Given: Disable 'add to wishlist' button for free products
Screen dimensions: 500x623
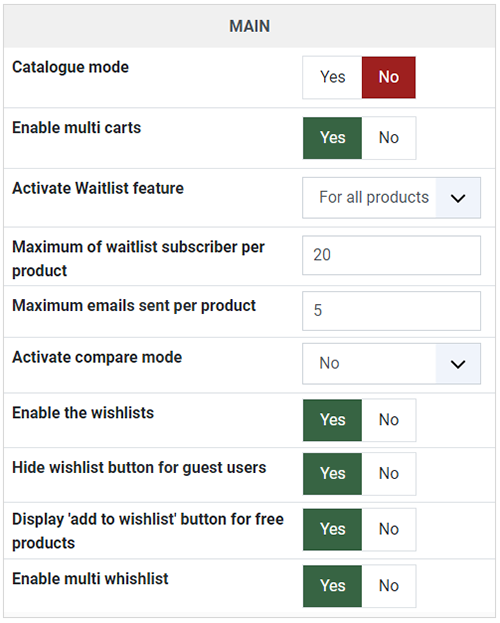Looking at the screenshot, I should click(389, 529).
